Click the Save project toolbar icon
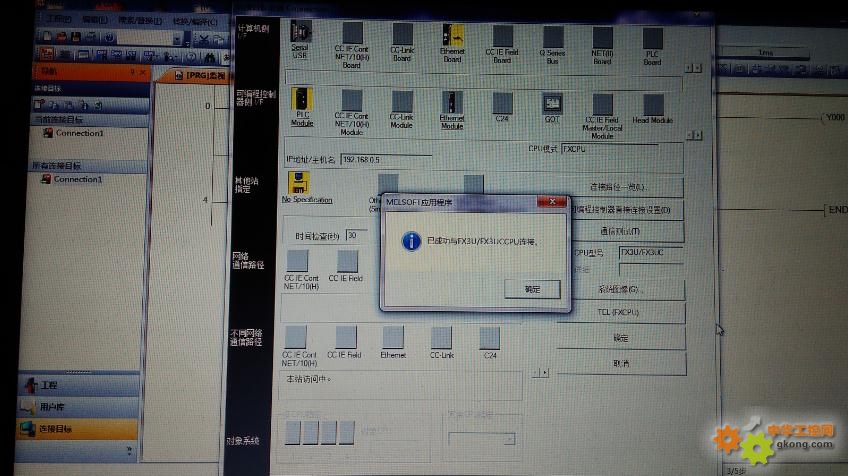The width and height of the screenshot is (848, 476). point(76,37)
